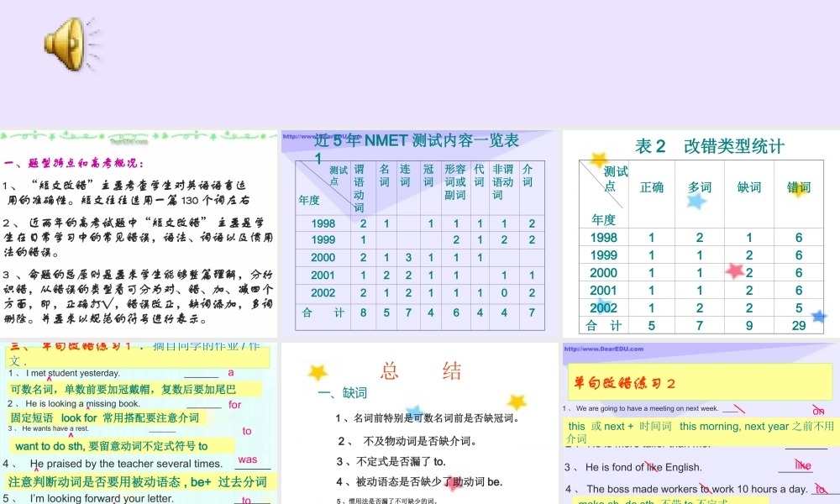840x504 pixels.
Task: Click blue star beside the total 29
Action: tap(818, 317)
